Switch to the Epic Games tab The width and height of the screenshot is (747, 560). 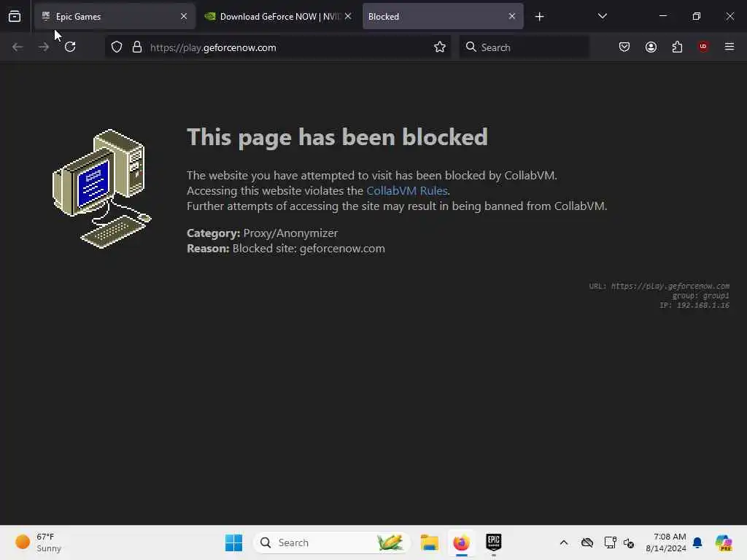coord(115,16)
